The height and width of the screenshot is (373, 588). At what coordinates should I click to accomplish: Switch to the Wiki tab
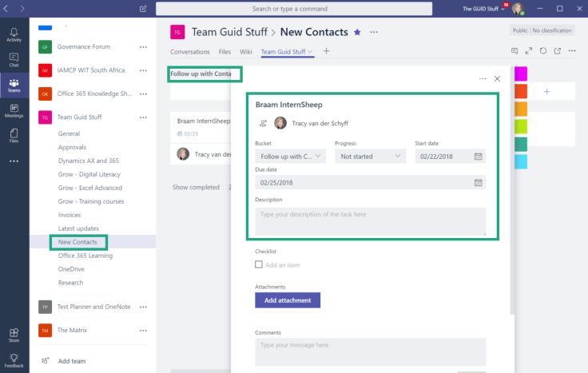click(246, 52)
